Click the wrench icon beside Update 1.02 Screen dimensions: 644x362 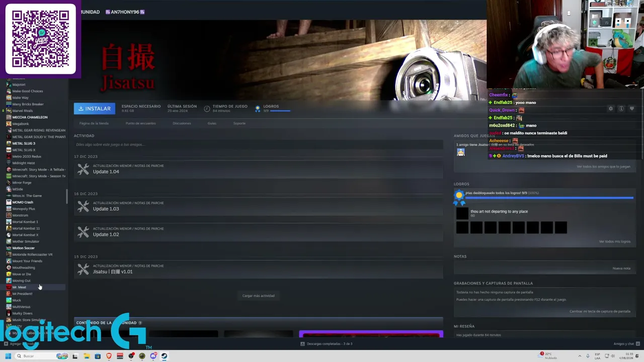[x=83, y=232]
